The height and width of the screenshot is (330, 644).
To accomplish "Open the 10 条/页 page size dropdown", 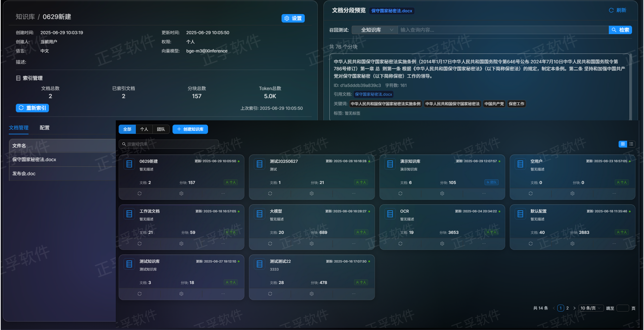I will (x=591, y=308).
